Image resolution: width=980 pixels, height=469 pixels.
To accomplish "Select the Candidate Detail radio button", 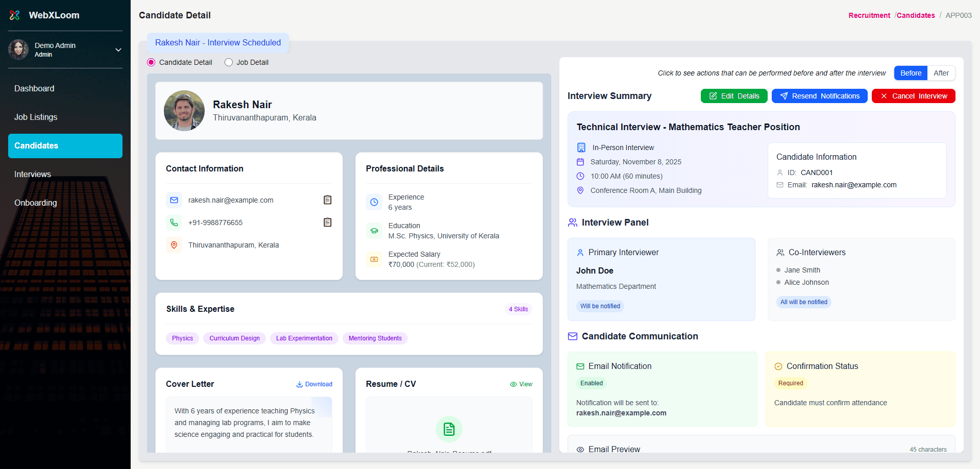I will pos(151,62).
